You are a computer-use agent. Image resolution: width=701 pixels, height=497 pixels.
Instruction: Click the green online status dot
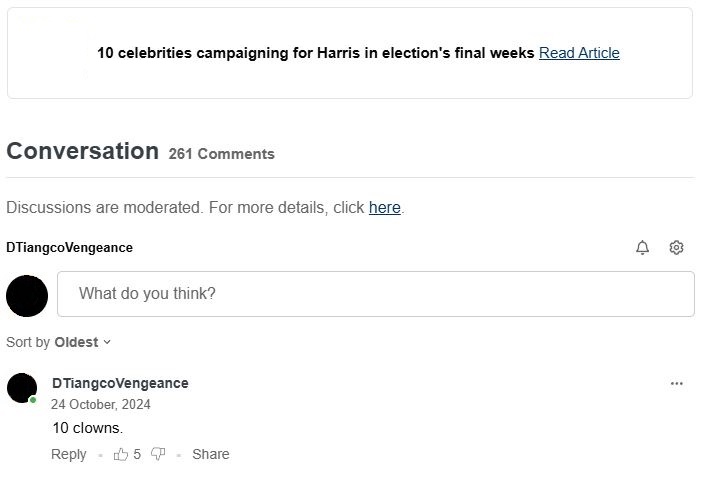pos(33,400)
